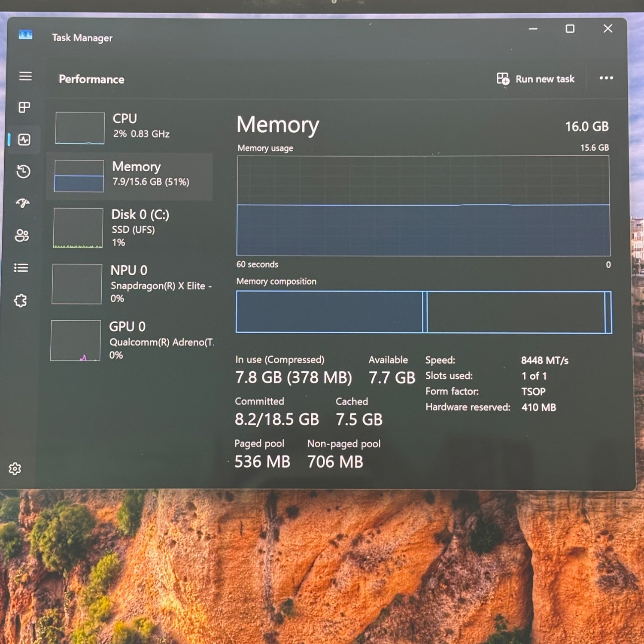The width and height of the screenshot is (644, 644).
Task: Open the hamburger navigation menu
Action: (x=25, y=76)
